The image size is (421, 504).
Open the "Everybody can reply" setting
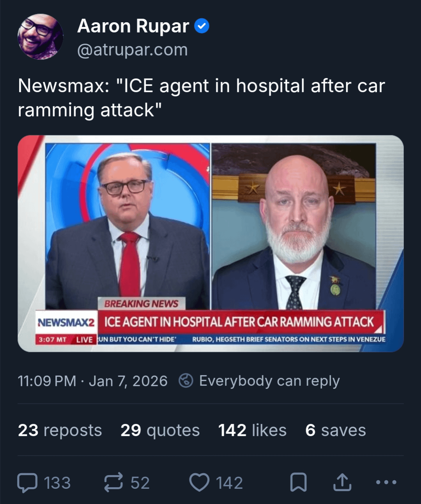point(269,381)
